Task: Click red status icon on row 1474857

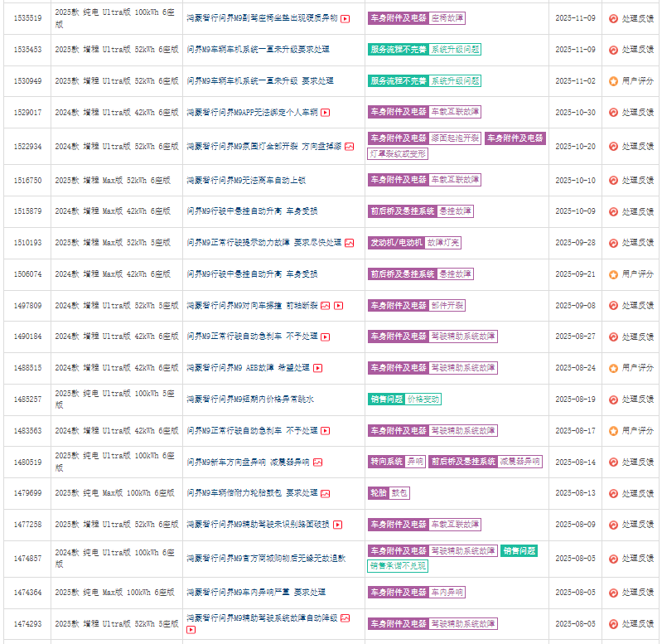Action: point(613,559)
